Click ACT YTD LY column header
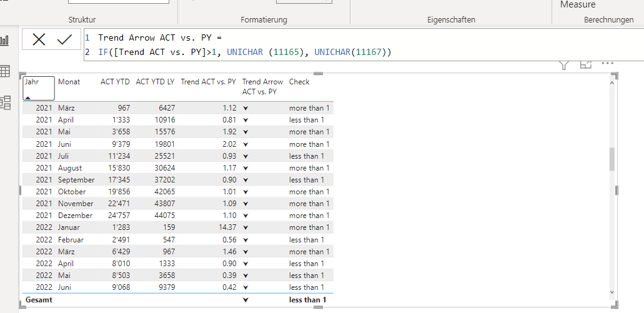The height and width of the screenshot is (313, 644). click(156, 82)
